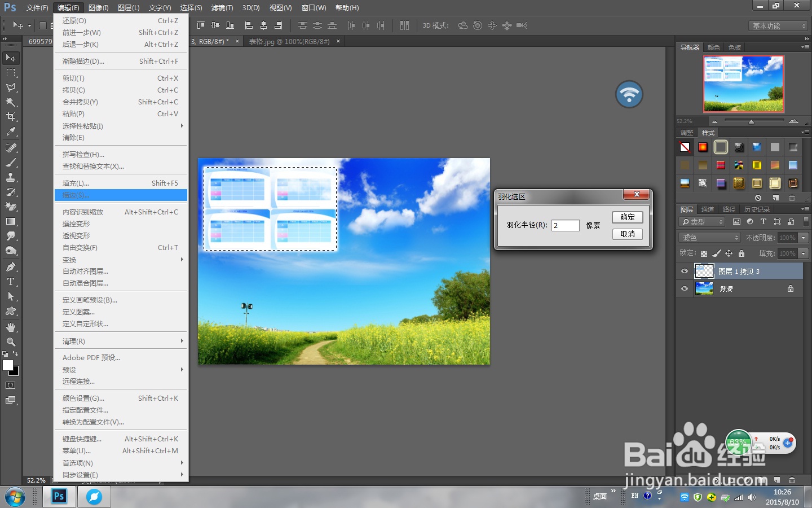Image resolution: width=812 pixels, height=508 pixels.
Task: Toggle lock all padlock icon
Action: [x=742, y=253]
